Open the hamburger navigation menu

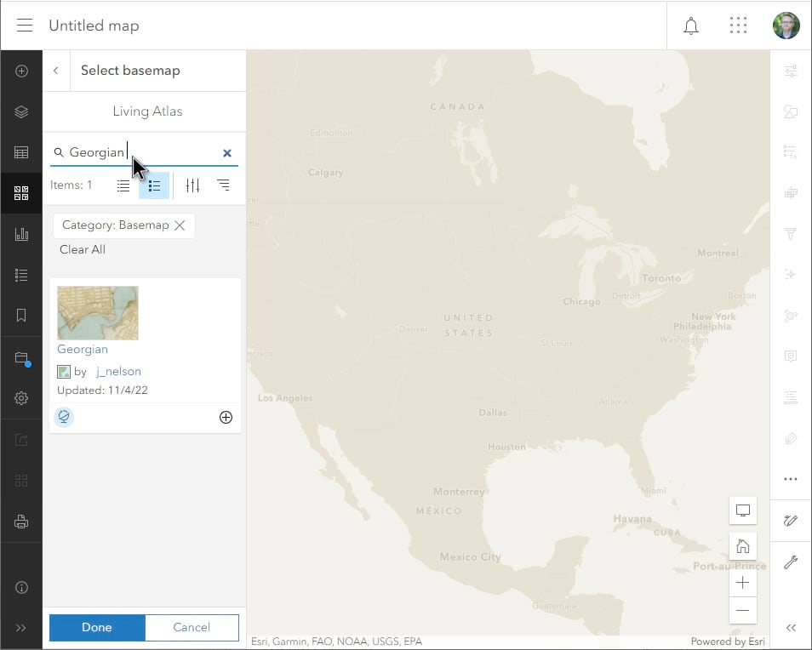[x=24, y=26]
